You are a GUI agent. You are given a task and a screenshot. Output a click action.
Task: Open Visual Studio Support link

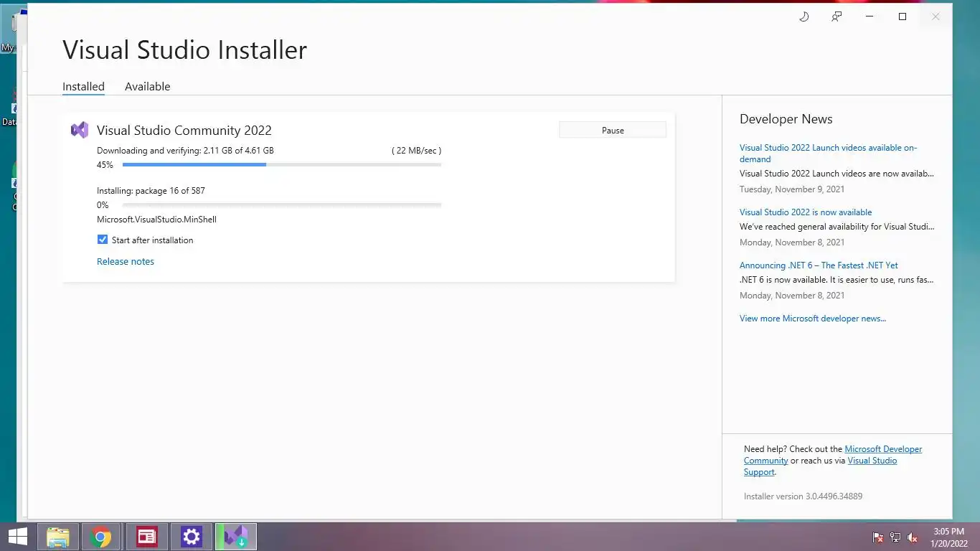click(x=821, y=466)
